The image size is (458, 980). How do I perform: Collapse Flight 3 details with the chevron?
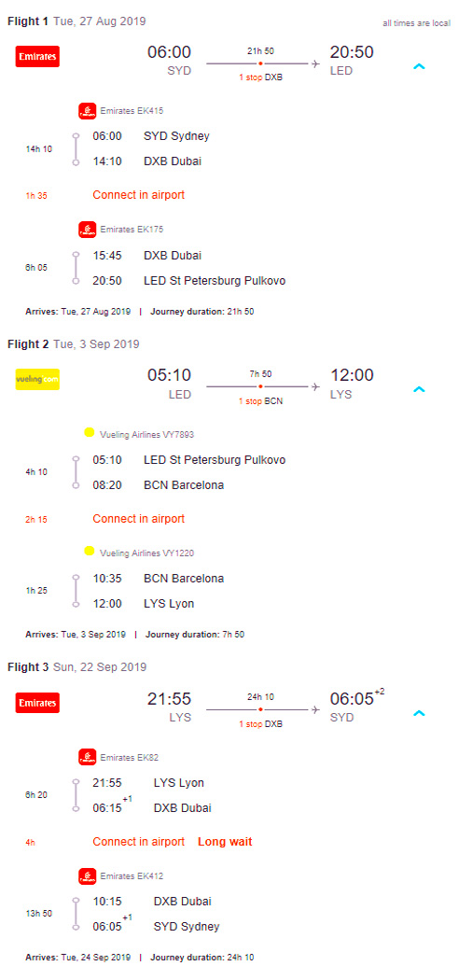coord(419,713)
